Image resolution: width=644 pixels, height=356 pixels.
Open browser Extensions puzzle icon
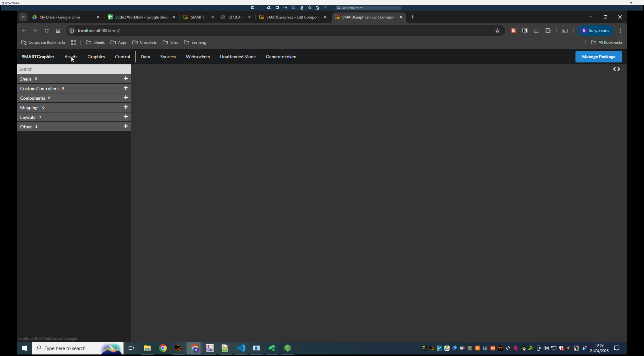pos(548,31)
